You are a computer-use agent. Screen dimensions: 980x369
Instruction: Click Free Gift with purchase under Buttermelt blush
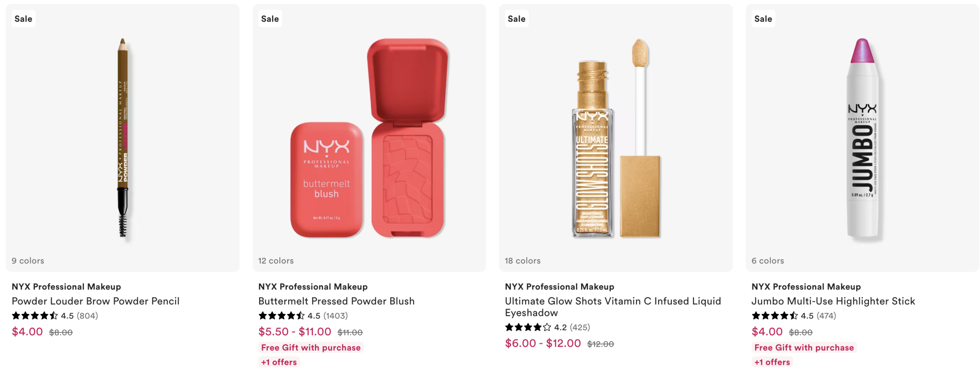click(x=310, y=347)
